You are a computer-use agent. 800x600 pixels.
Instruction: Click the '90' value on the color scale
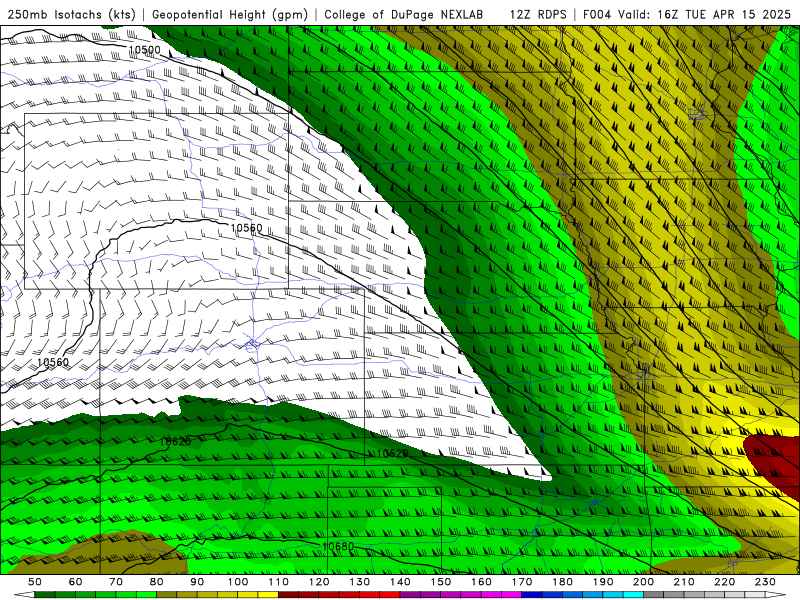tap(197, 582)
